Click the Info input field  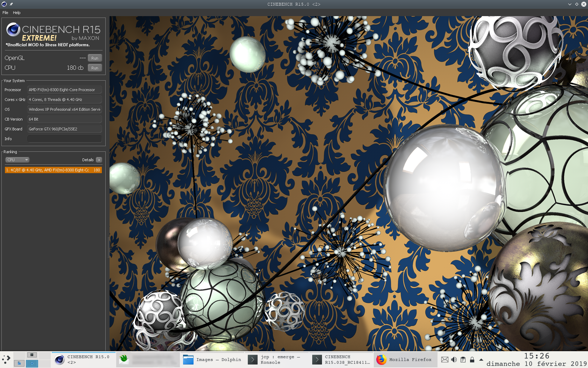point(64,139)
